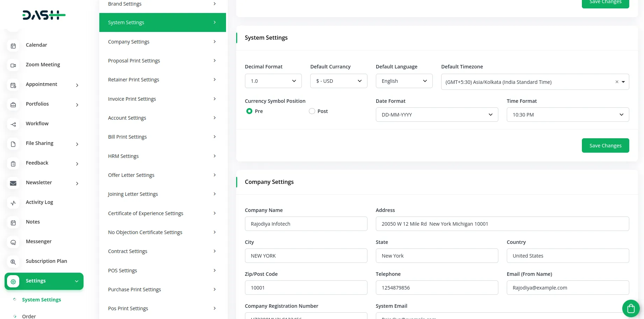Clear the selected Default Timezone value
Image resolution: width=644 pixels, height=319 pixels.
point(617,82)
